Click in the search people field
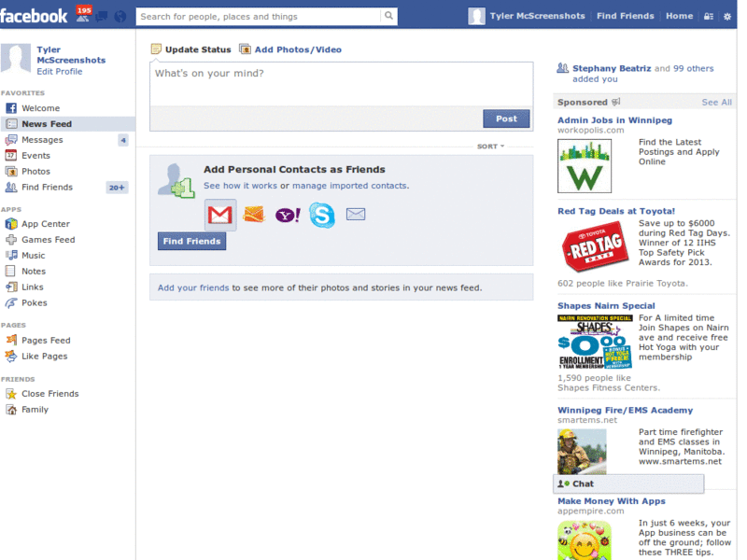Image resolution: width=747 pixels, height=560 pixels. (x=260, y=16)
